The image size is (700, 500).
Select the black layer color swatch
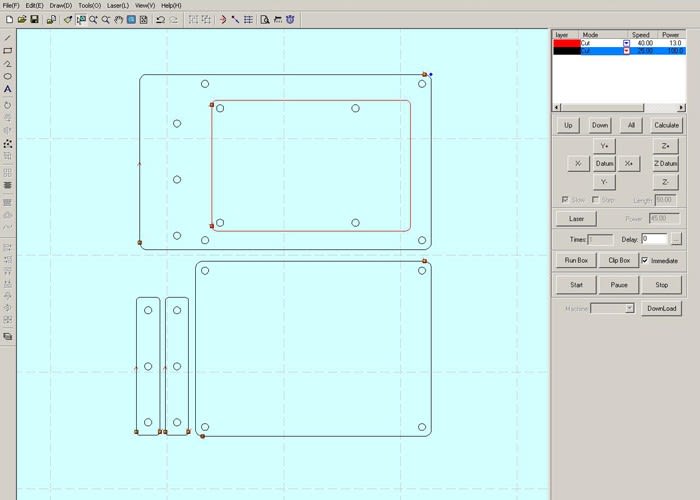[x=567, y=51]
